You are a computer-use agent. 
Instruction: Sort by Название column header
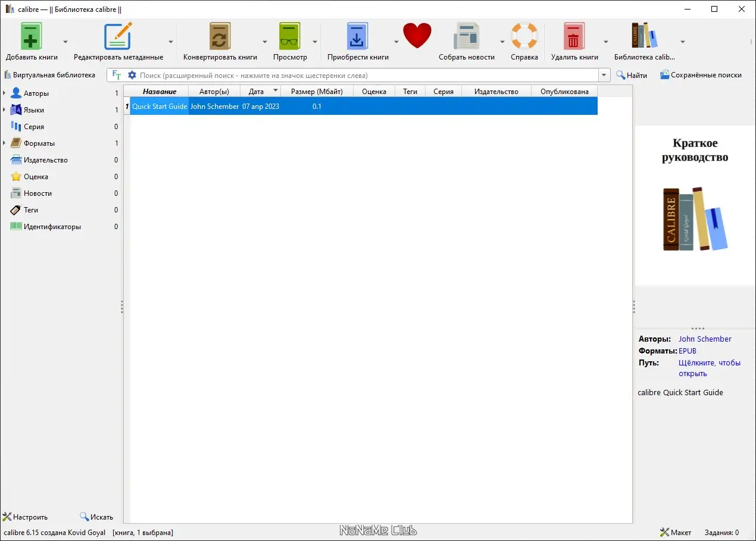click(160, 91)
